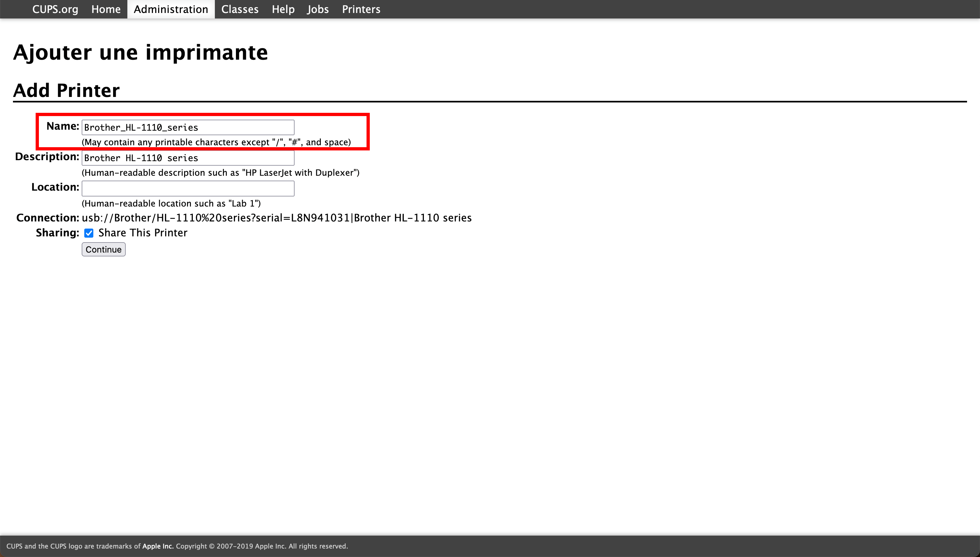Click the 'Location:' field label

point(55,187)
